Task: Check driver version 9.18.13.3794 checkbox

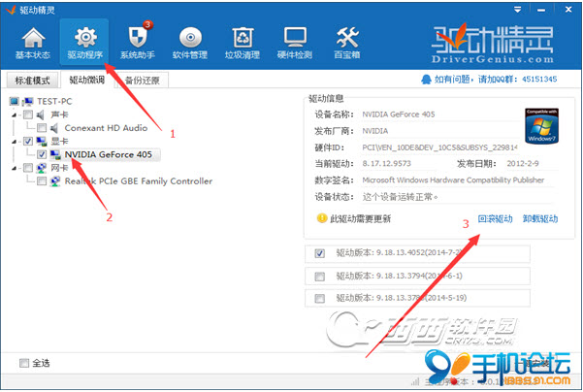Action: coord(319,277)
